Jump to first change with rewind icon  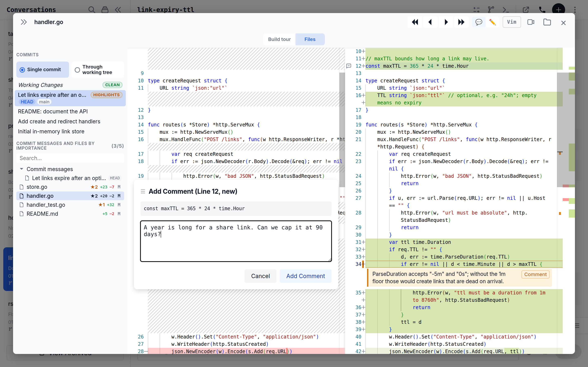[415, 22]
